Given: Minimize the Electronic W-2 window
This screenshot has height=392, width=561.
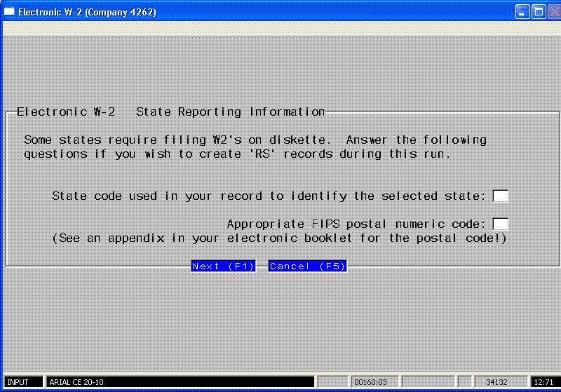Looking at the screenshot, I should [x=522, y=12].
